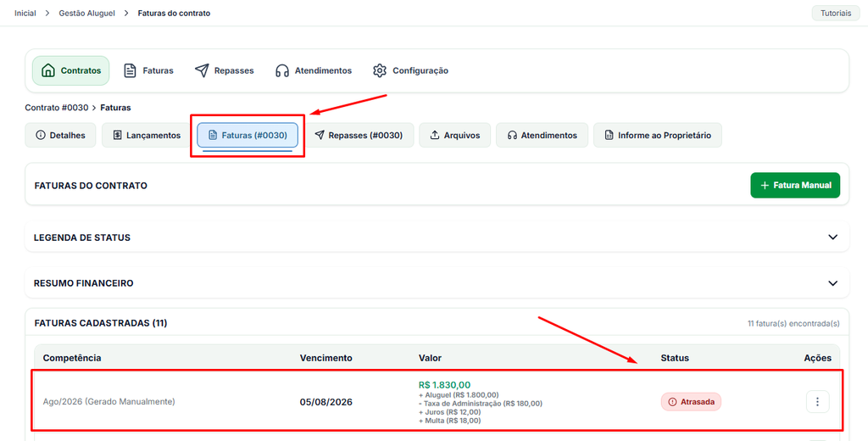Click the Contrato #0030 breadcrumb link
Image resolution: width=868 pixels, height=441 pixels.
(x=57, y=108)
